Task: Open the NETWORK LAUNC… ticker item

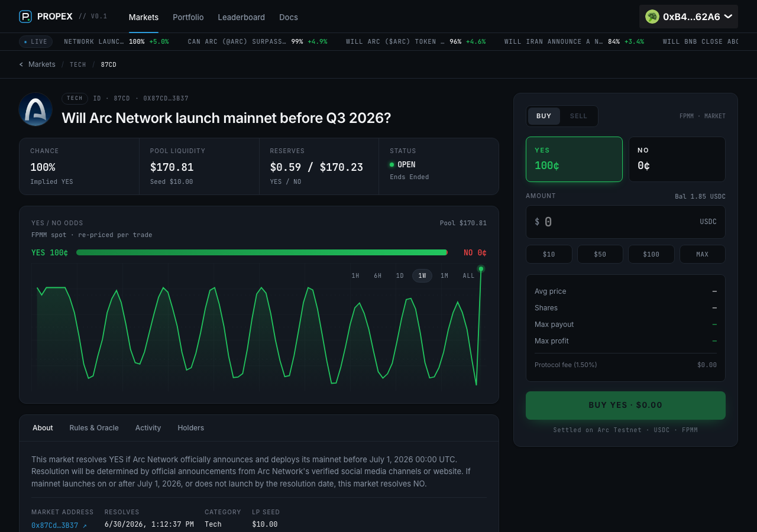Action: [x=117, y=42]
